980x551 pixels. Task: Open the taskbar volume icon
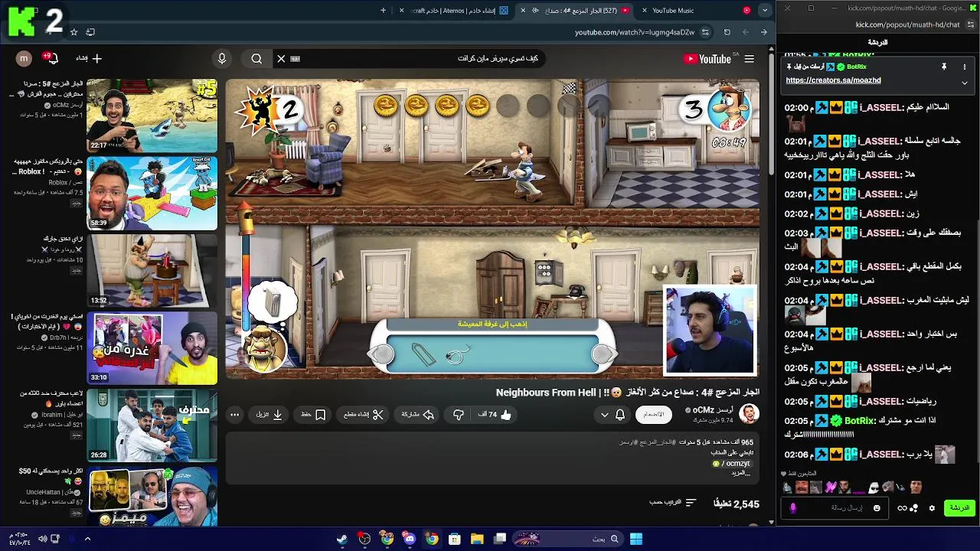pyautogui.click(x=42, y=539)
